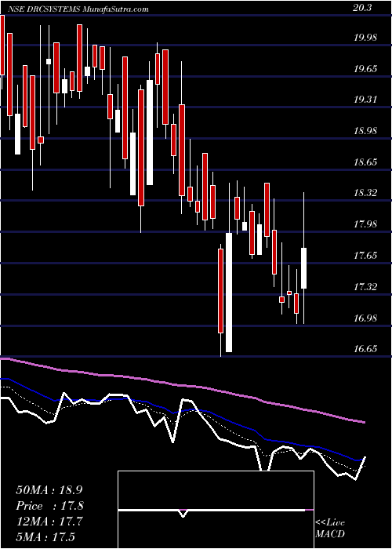Click the Price : 17.8 value
The image size is (392, 549).
(x=49, y=506)
